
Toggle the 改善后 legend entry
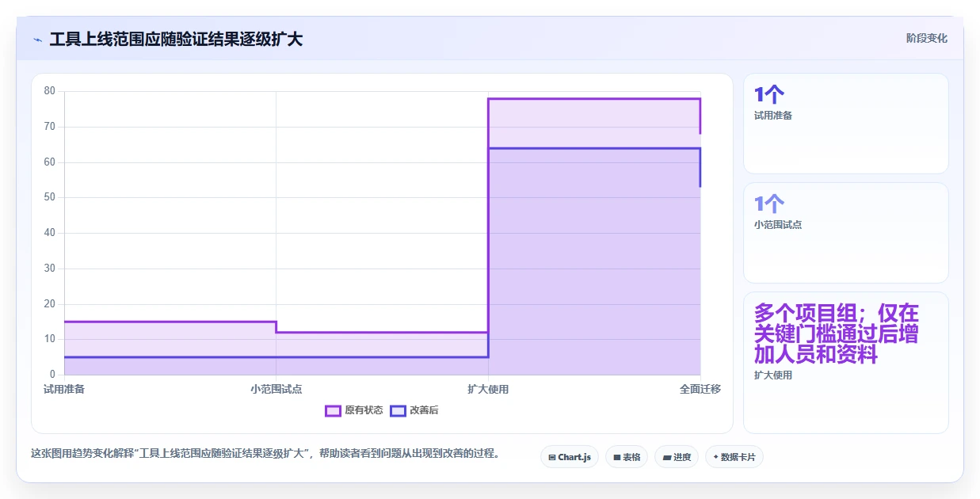tap(414, 410)
